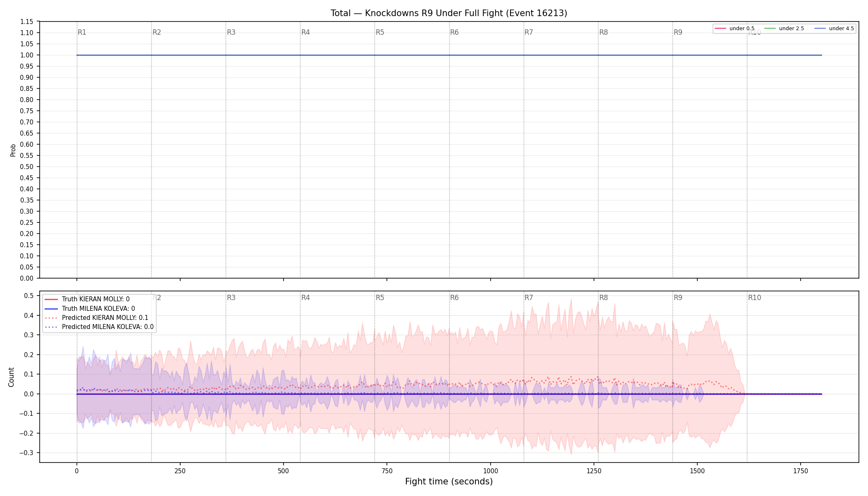Click the "1.00" tick on Prob axis
This screenshot has height=496, width=868.
[x=27, y=55]
